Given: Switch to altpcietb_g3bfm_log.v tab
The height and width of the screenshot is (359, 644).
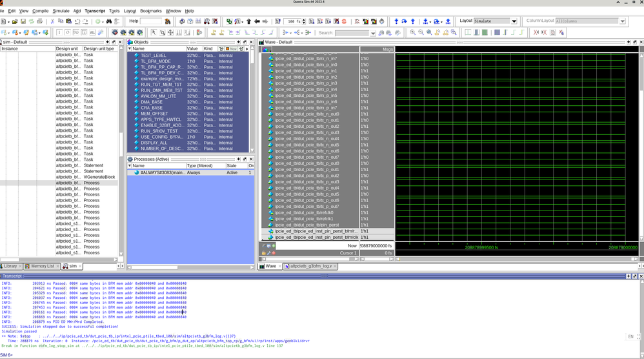Looking at the screenshot, I should click(x=310, y=266).
